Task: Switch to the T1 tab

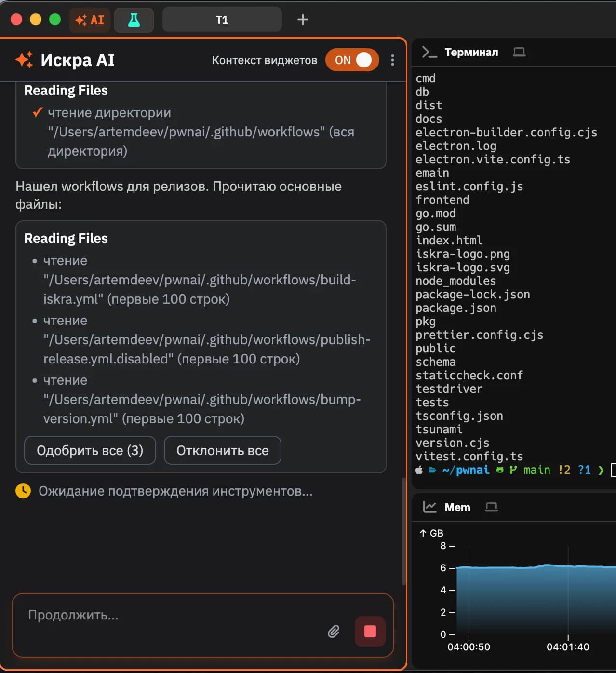Action: 222,20
